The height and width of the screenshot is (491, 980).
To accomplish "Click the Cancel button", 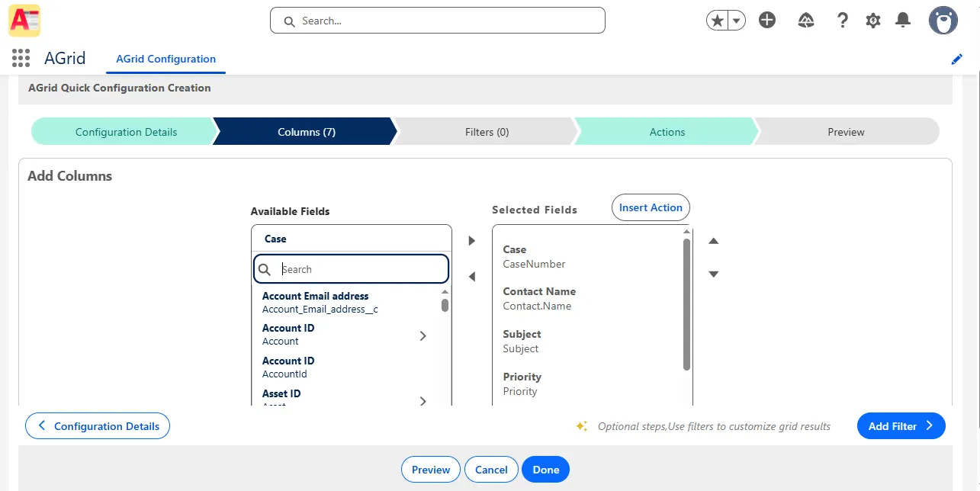I will [491, 470].
